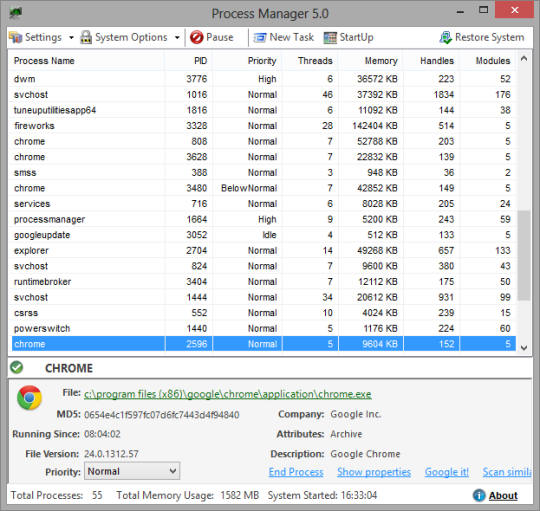Expand the Settings dropdown arrow
The image size is (540, 511).
point(71,38)
